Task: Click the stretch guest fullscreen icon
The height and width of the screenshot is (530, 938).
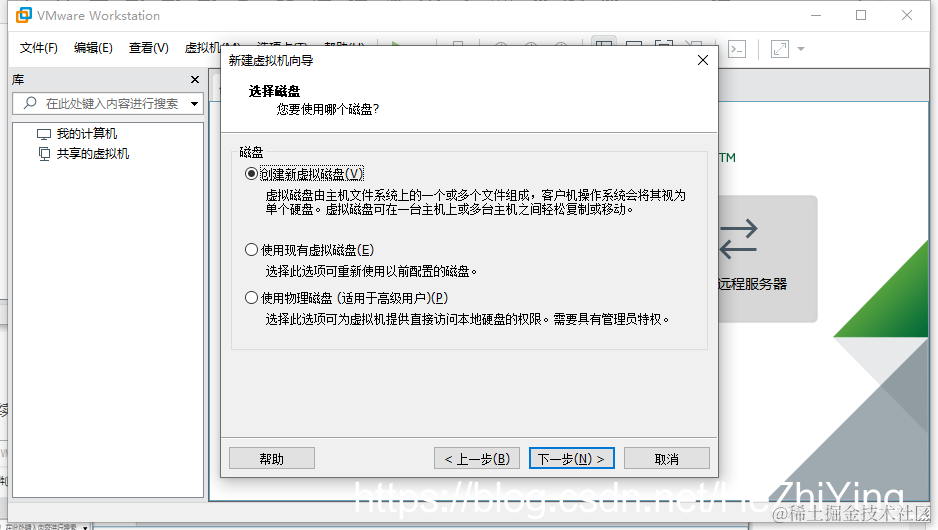Action: coord(779,49)
